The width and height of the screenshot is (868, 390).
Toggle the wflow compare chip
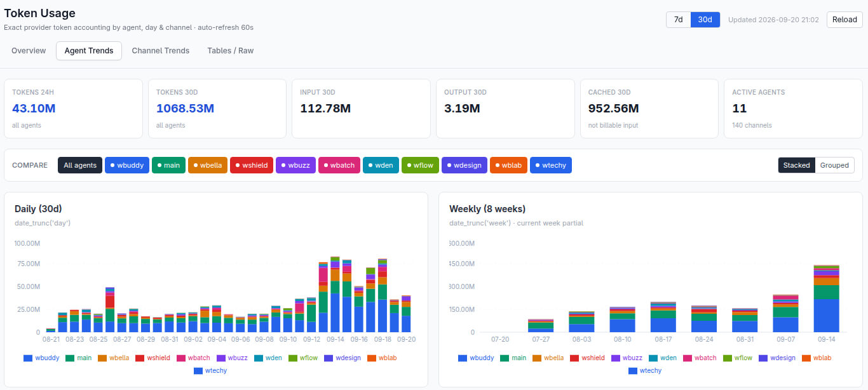pyautogui.click(x=420, y=165)
